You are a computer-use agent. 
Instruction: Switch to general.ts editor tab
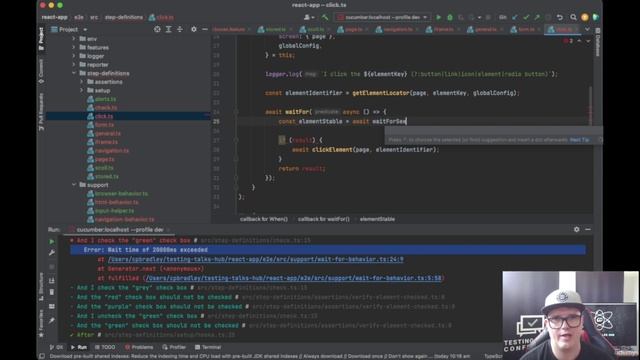(x=485, y=29)
